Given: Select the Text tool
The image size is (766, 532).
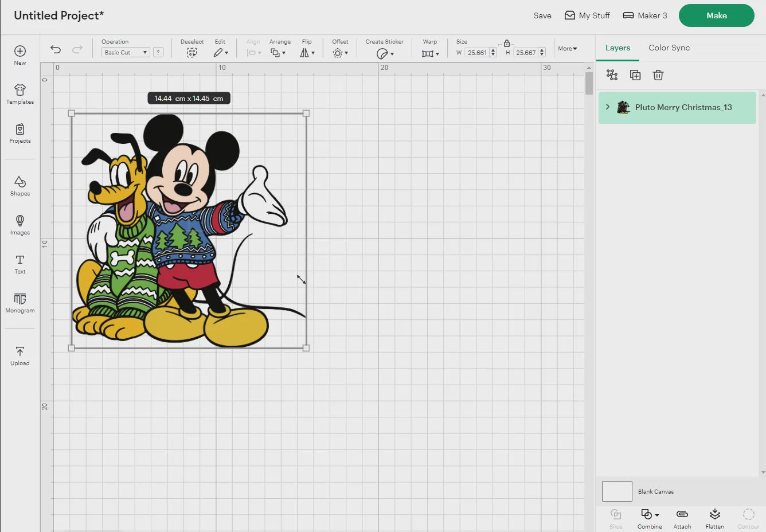Looking at the screenshot, I should [x=20, y=264].
